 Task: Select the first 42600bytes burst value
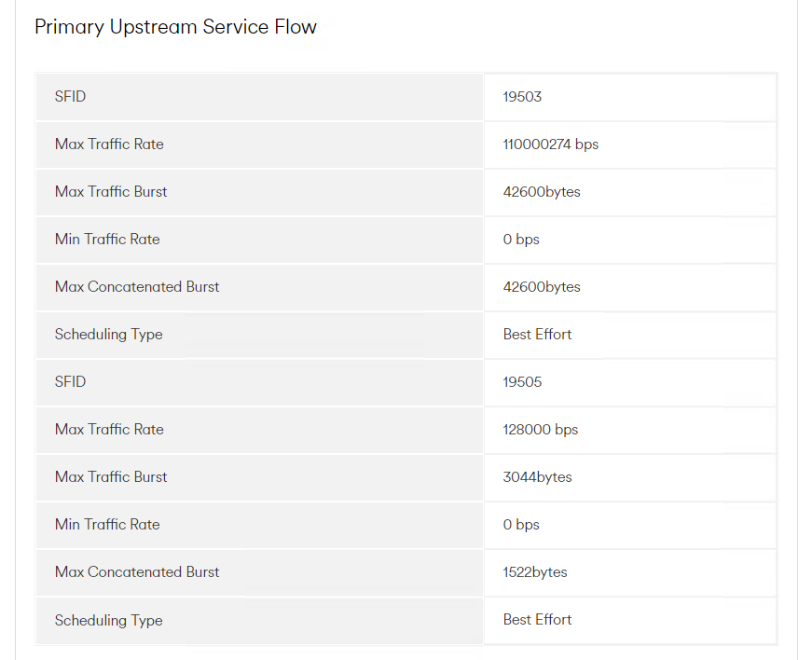point(542,192)
